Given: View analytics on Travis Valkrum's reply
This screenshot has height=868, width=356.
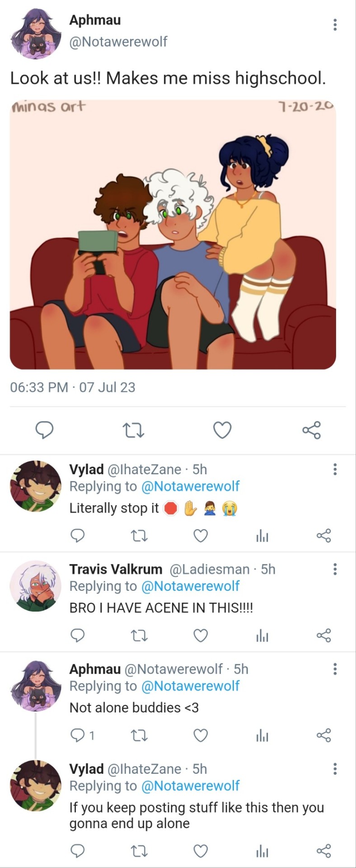Looking at the screenshot, I should 262,636.
